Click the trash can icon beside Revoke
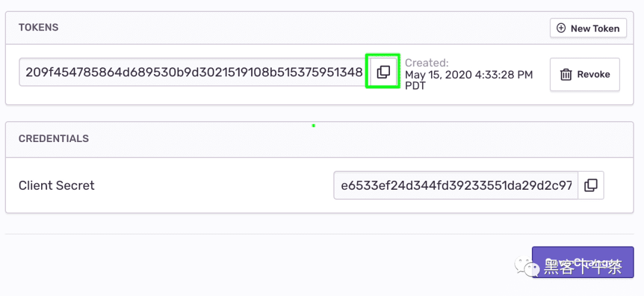 (x=566, y=75)
